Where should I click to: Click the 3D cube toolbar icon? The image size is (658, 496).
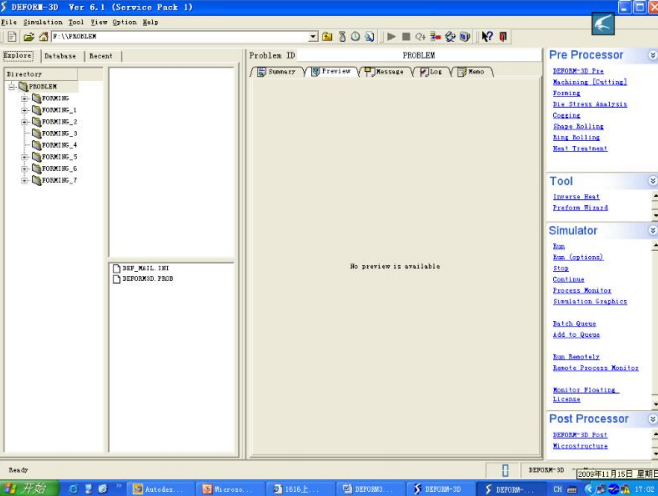(x=465, y=37)
